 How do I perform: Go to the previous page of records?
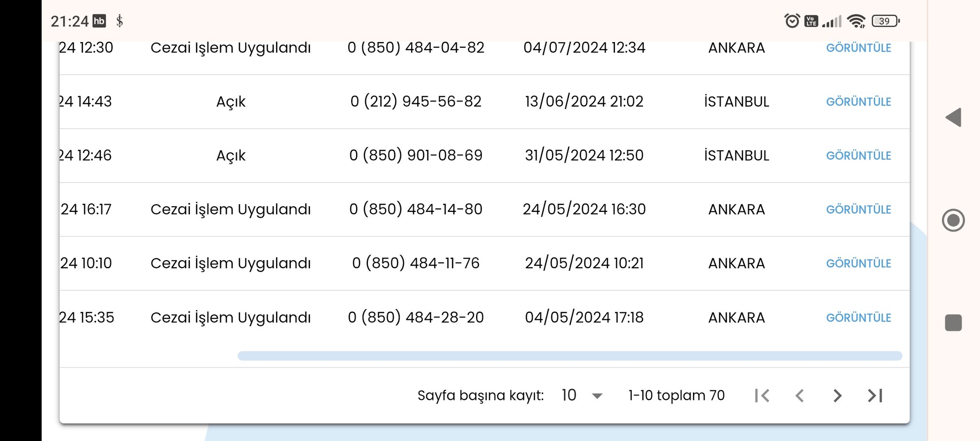tap(800, 396)
